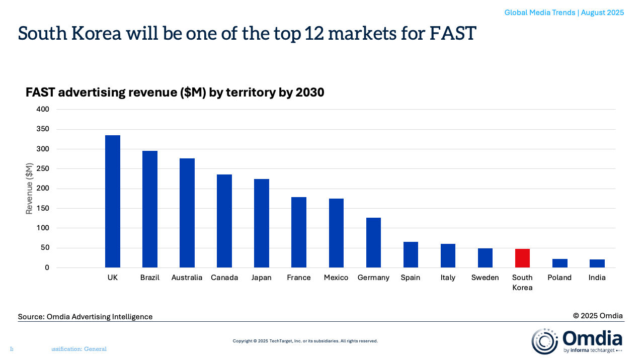Viewport: 644px width, 362px height.
Task: Click the 'Poland' axis label
Action: click(560, 278)
